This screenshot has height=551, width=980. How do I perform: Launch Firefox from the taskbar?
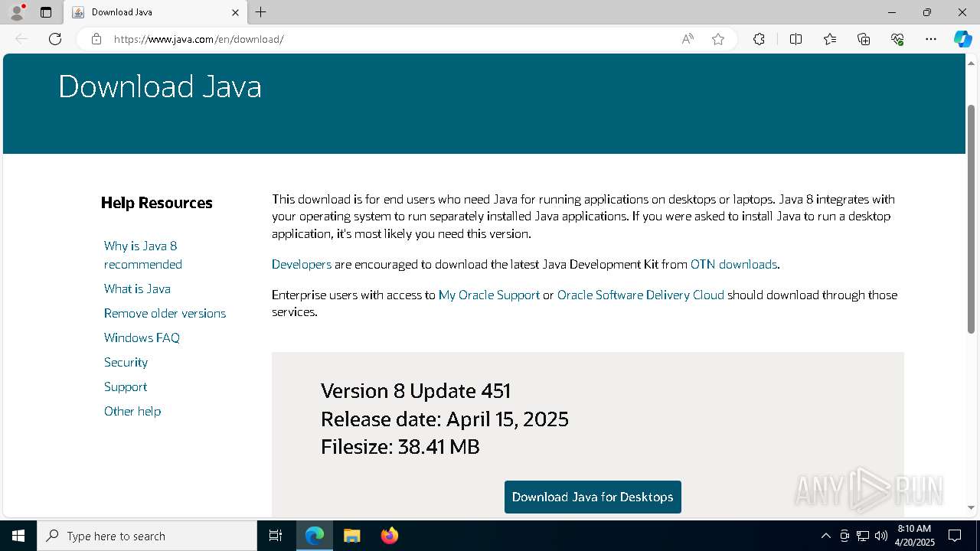[x=390, y=536]
